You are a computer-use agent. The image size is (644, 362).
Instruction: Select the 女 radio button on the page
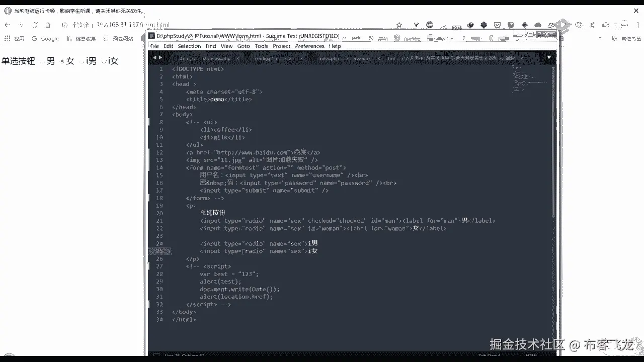pyautogui.click(x=62, y=61)
